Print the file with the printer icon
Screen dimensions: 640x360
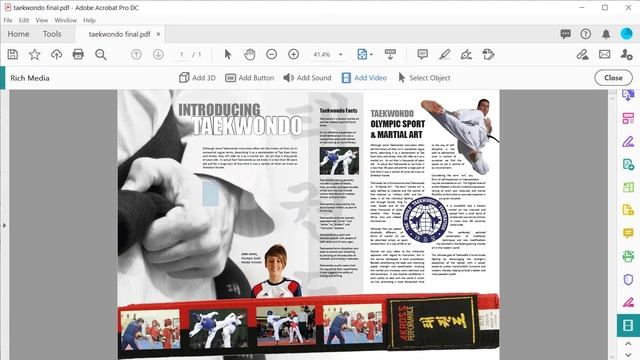pyautogui.click(x=78, y=54)
